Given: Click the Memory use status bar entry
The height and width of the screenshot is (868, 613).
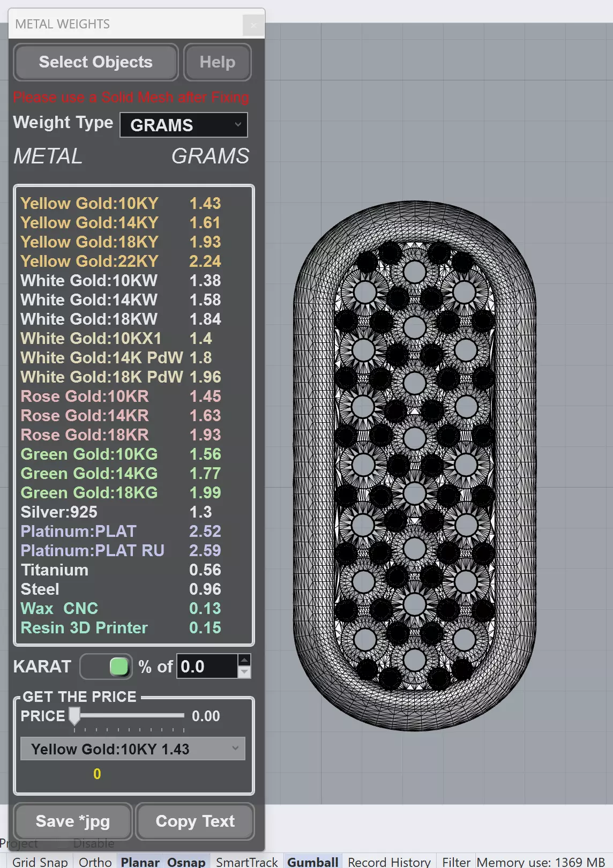Looking at the screenshot, I should click(541, 862).
